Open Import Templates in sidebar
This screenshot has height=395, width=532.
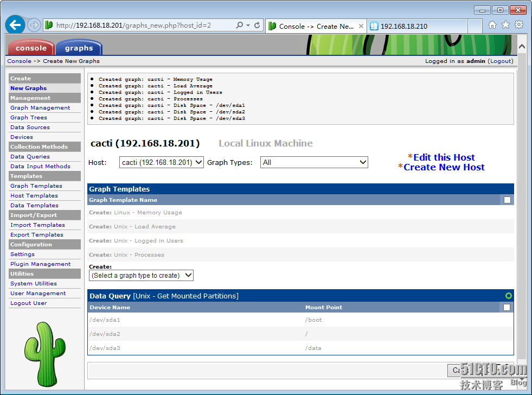(x=37, y=225)
